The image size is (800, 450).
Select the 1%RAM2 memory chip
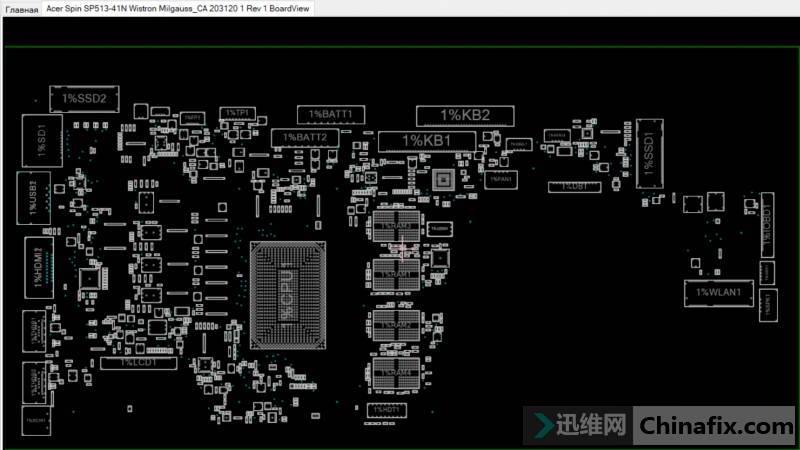tap(396, 325)
